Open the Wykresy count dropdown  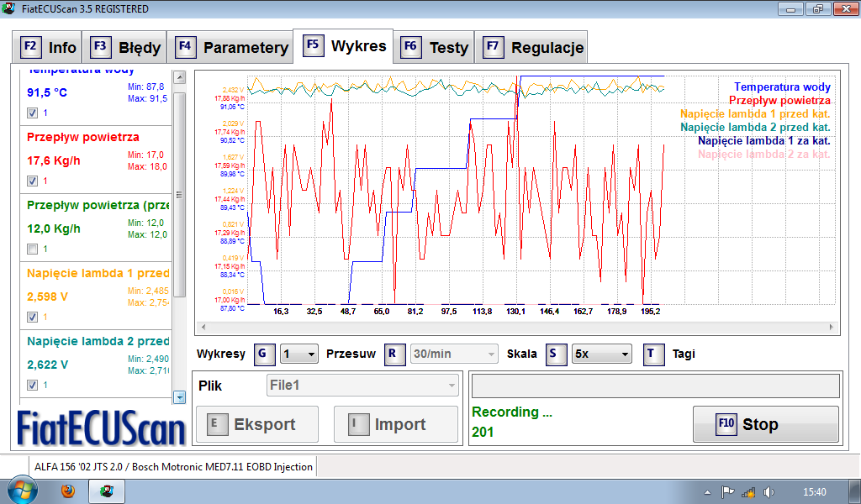[299, 354]
